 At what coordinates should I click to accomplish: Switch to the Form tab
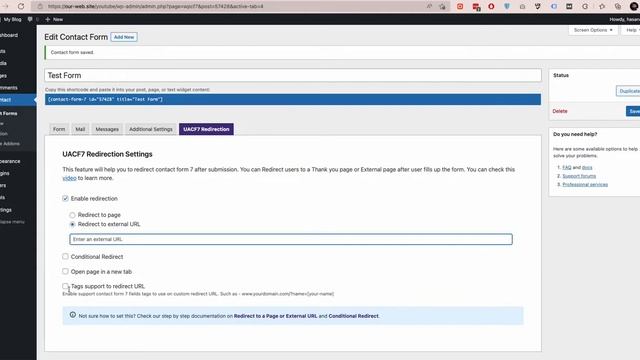pos(59,129)
